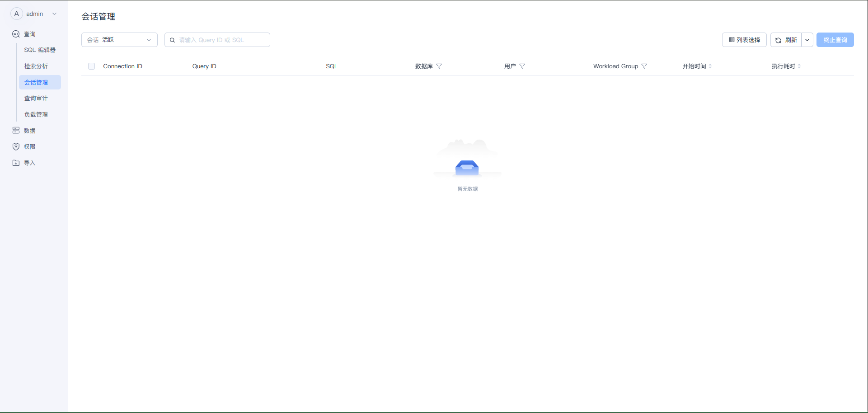Click the database column filter icon
The width and height of the screenshot is (868, 413).
click(439, 66)
